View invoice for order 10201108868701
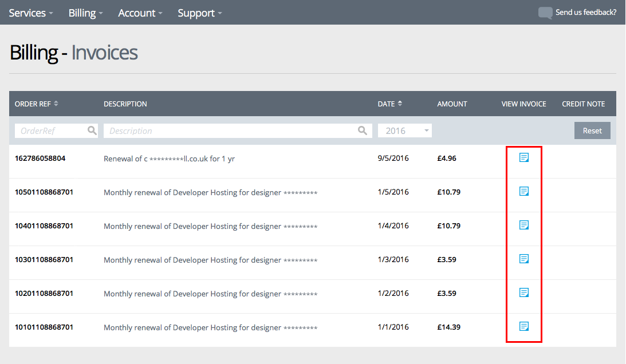 tap(524, 292)
